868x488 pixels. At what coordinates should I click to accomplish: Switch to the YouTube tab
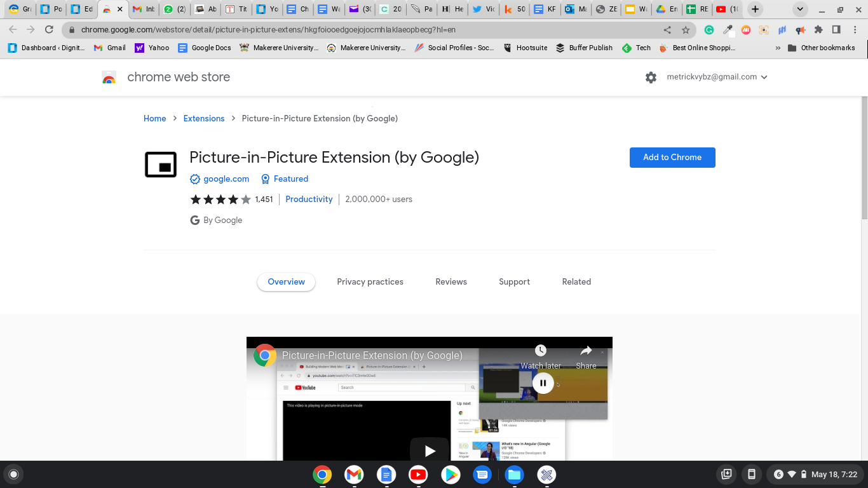point(727,10)
